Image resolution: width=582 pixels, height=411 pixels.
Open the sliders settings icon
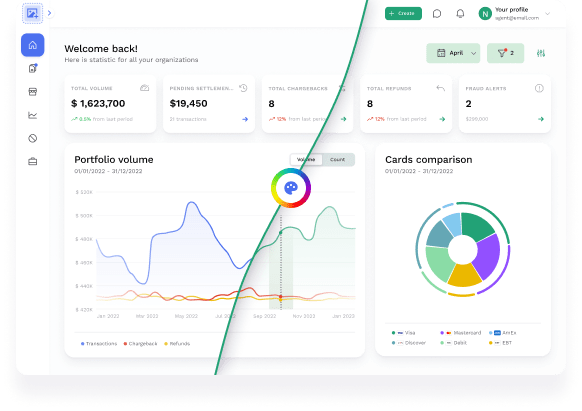541,53
